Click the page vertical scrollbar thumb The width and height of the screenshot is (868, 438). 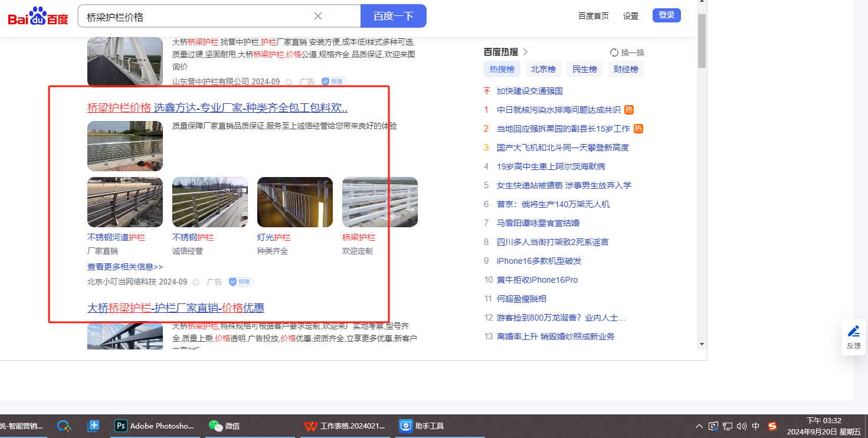[702, 41]
